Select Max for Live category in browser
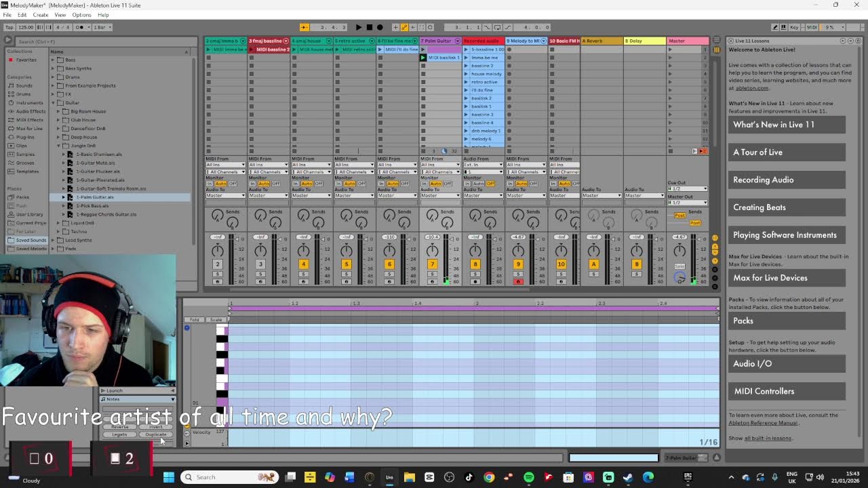868x488 pixels. [29, 129]
